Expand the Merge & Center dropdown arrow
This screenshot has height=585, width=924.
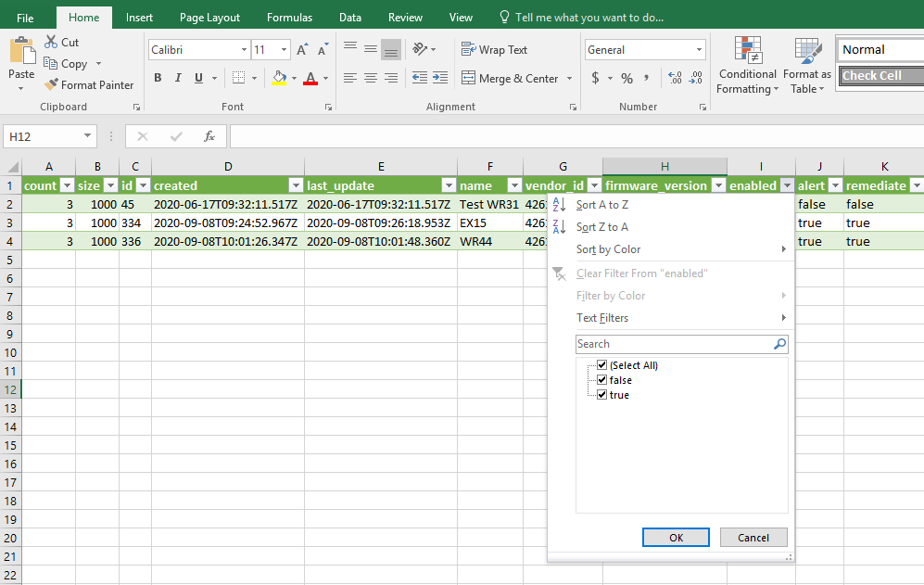[x=569, y=79]
